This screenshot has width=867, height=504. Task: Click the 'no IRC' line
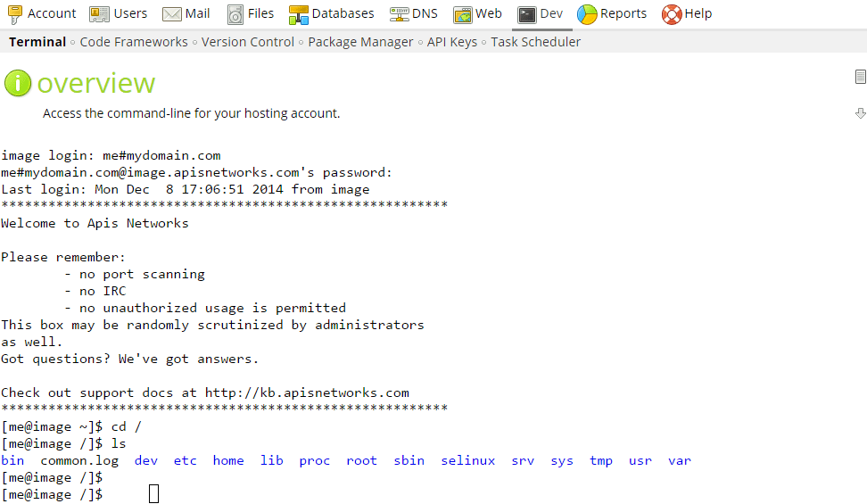95,291
